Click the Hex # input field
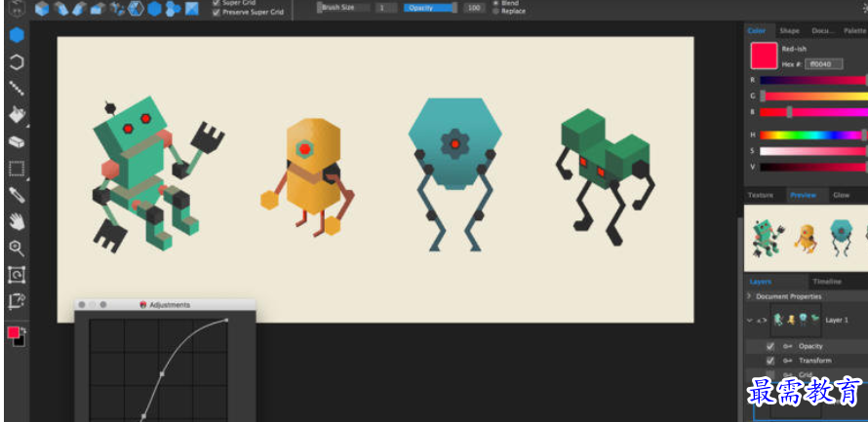The height and width of the screenshot is (422, 868). (824, 64)
